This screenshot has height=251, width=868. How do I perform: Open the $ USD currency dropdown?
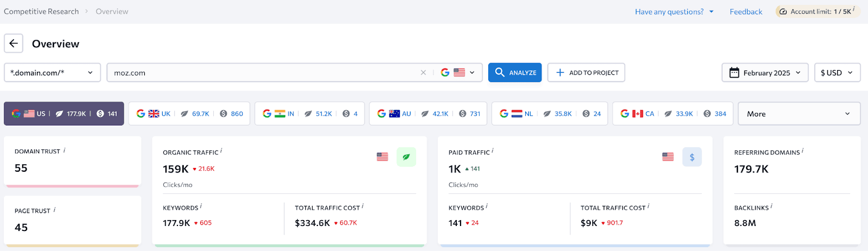click(837, 72)
